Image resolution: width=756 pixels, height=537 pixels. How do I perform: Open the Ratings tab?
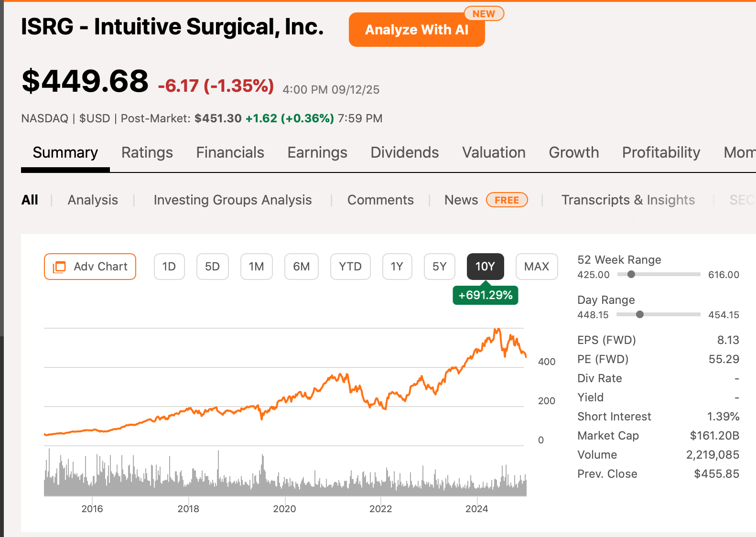[147, 152]
